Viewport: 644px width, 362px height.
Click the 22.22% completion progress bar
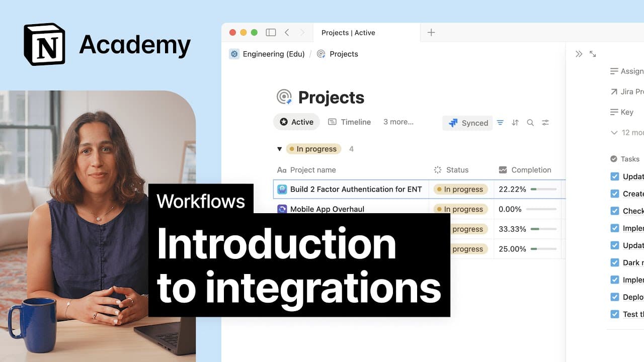coord(543,190)
